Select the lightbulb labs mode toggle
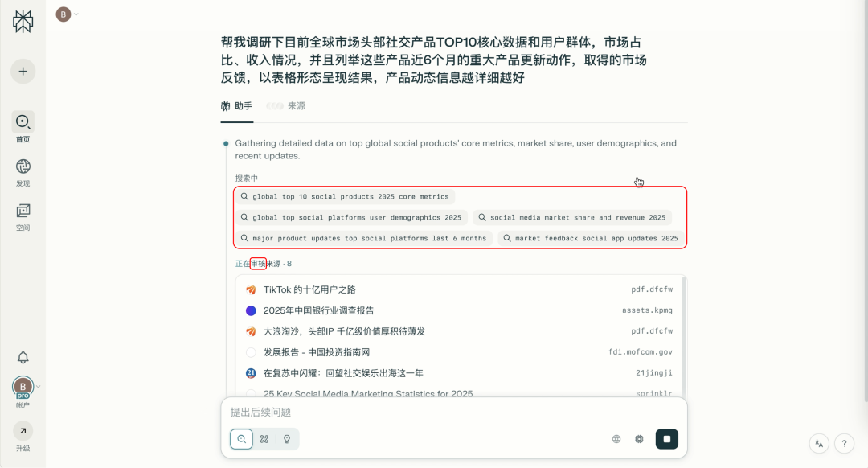Viewport: 868px width, 468px height. 287,439
